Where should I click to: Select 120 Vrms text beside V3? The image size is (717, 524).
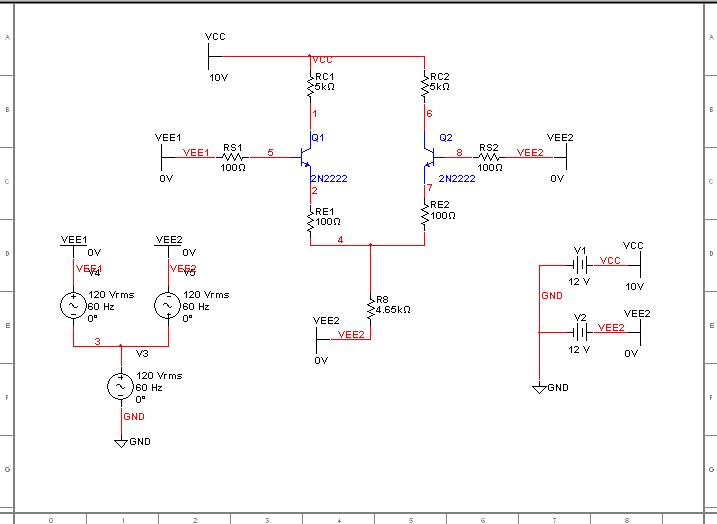point(159,375)
